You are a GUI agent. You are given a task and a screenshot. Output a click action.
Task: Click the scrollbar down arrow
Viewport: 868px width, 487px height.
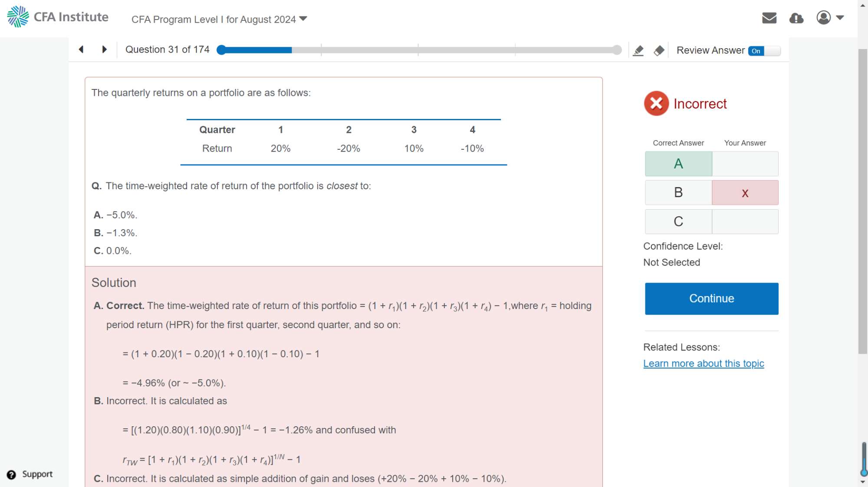[862, 482]
